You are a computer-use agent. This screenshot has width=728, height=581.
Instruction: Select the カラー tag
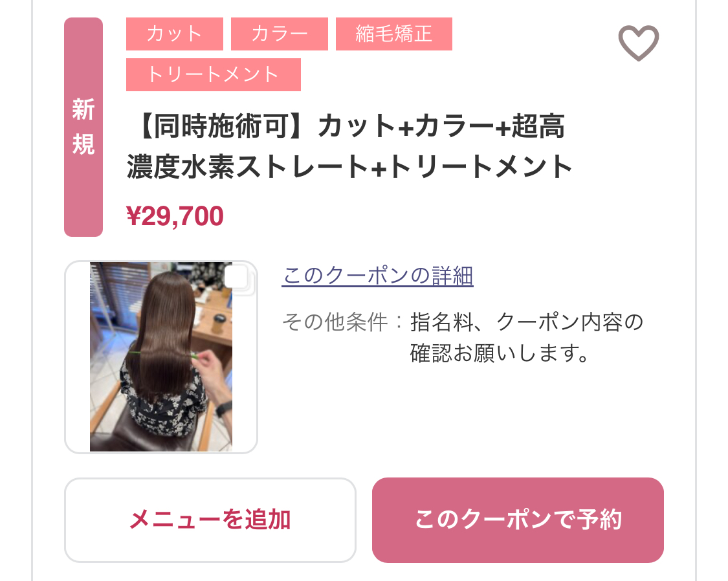pos(280,34)
